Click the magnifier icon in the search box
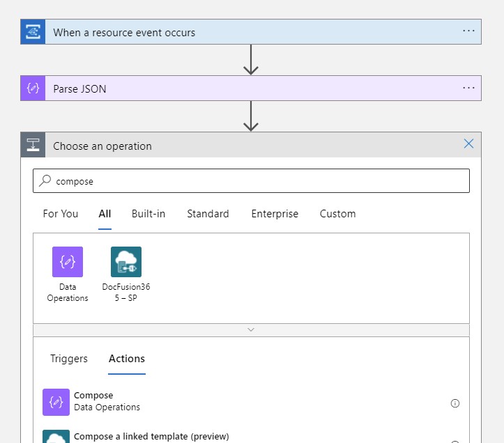The height and width of the screenshot is (443, 504). (45, 180)
